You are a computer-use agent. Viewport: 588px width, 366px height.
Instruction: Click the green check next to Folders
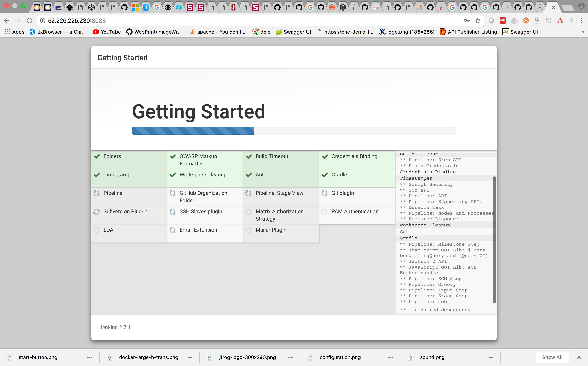(97, 156)
